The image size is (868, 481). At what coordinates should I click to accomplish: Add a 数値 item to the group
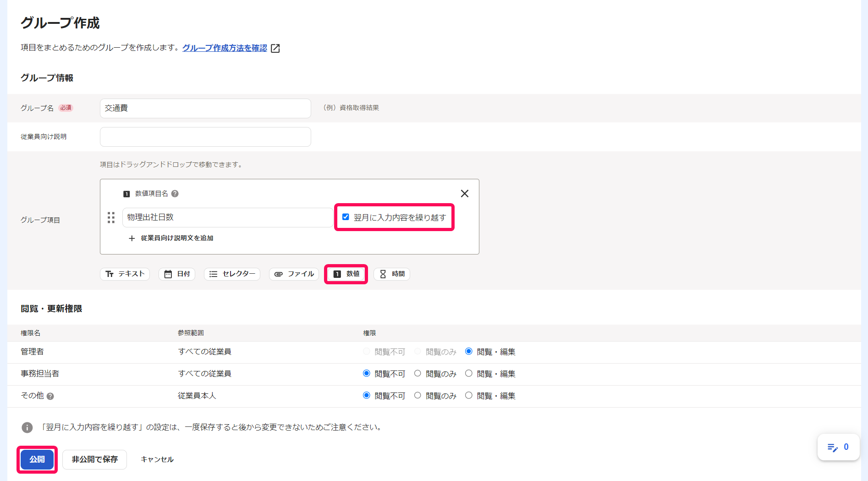[346, 274]
